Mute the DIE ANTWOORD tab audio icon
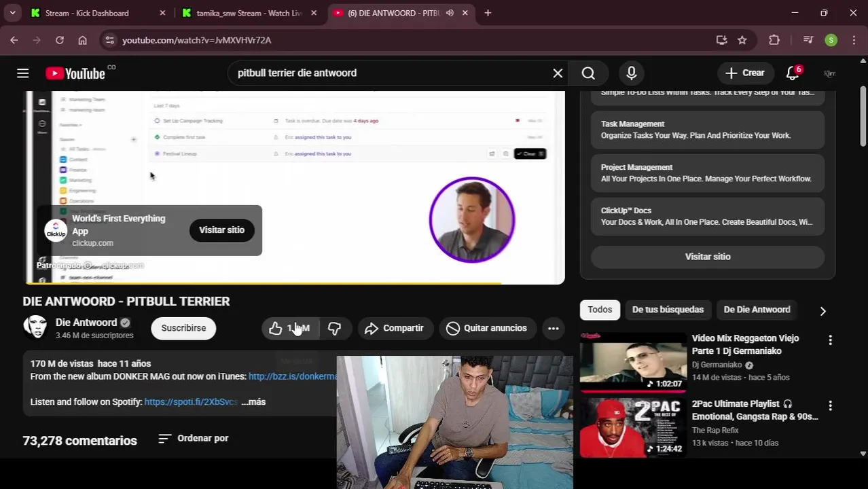This screenshot has width=868, height=489. 450,13
